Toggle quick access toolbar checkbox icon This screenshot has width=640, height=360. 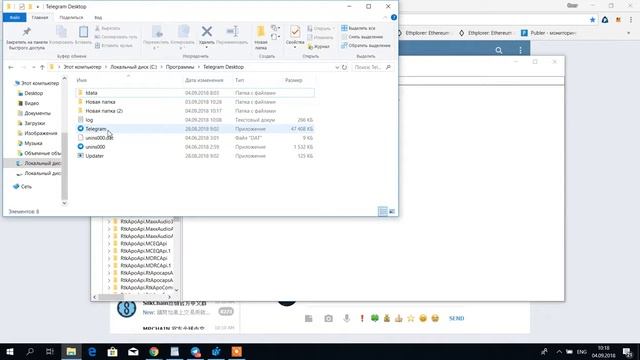(x=22, y=7)
